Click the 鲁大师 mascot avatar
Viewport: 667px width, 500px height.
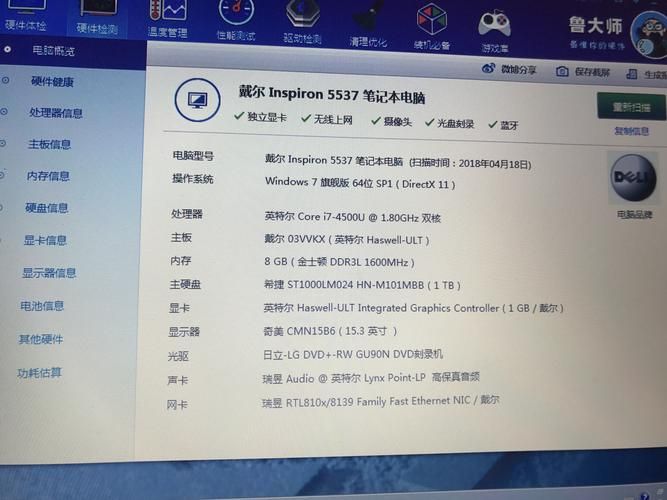click(x=649, y=35)
